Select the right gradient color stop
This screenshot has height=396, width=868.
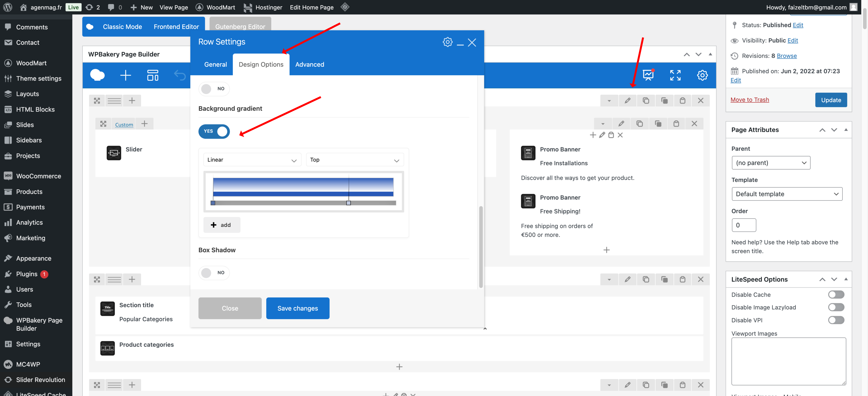pyautogui.click(x=348, y=203)
